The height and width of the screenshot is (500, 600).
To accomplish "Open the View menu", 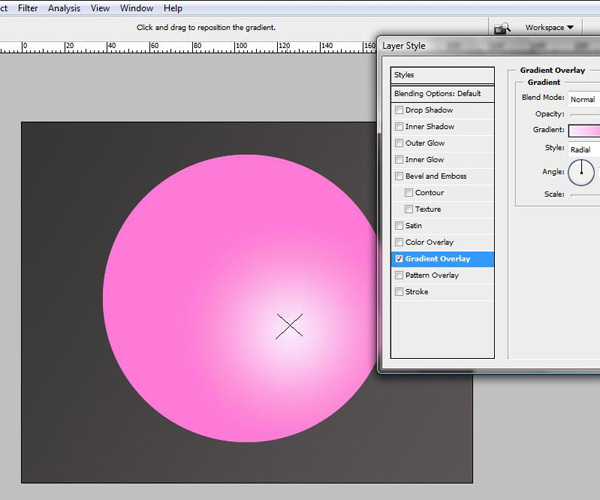I will 100,8.
